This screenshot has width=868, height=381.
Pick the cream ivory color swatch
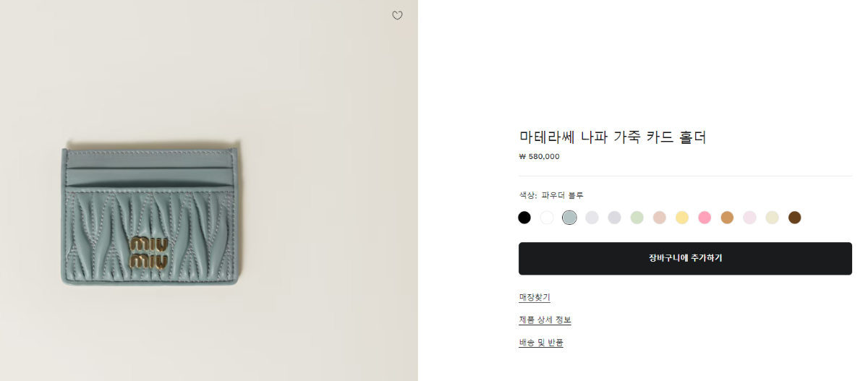[772, 218]
